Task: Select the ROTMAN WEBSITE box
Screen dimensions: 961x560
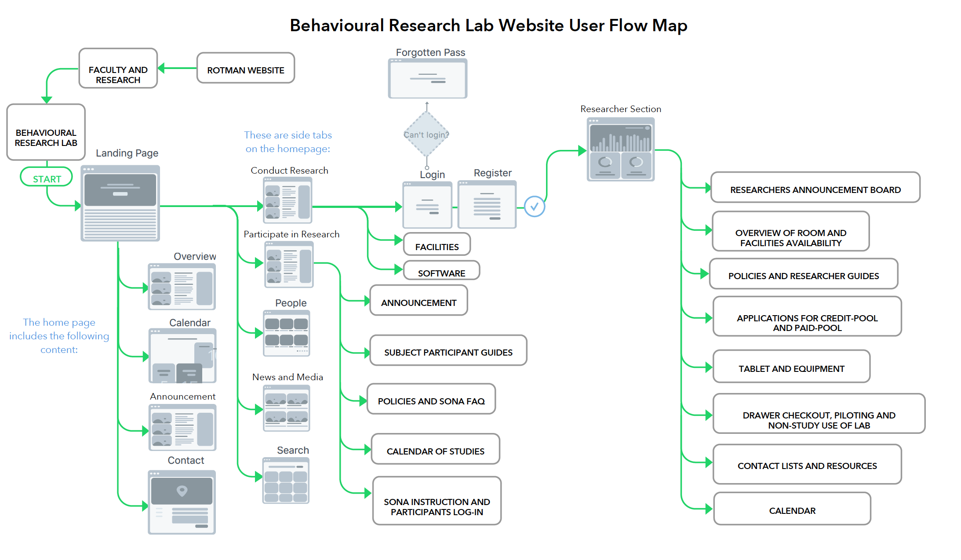Action: coord(246,68)
